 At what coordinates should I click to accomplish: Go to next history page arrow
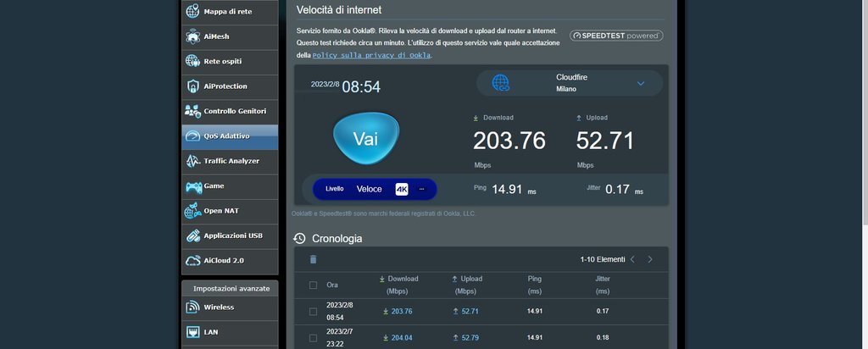(x=650, y=259)
